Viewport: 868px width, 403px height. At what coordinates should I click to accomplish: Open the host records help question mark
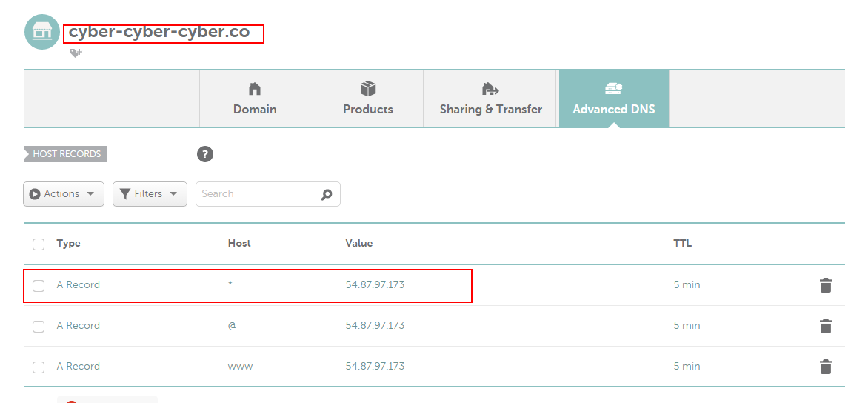(205, 154)
